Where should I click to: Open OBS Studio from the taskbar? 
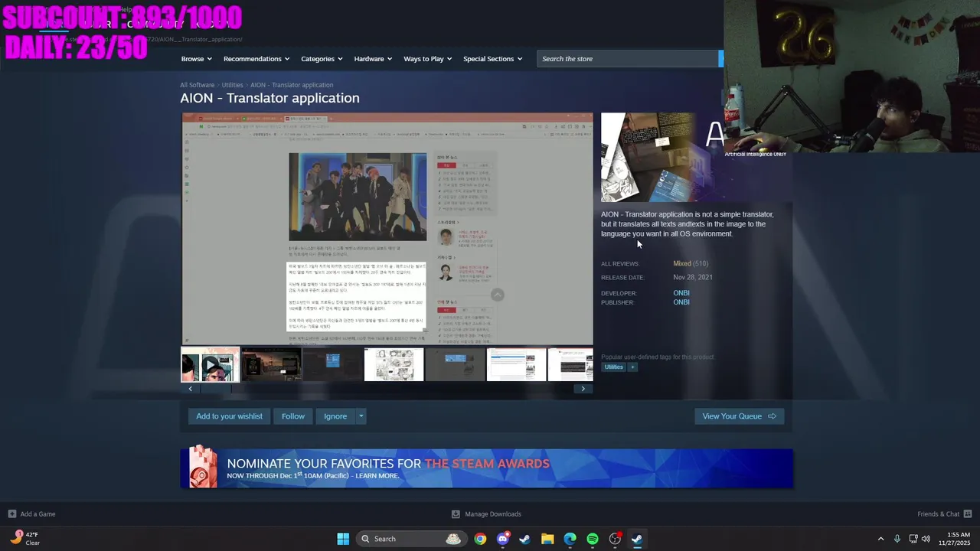pos(615,539)
